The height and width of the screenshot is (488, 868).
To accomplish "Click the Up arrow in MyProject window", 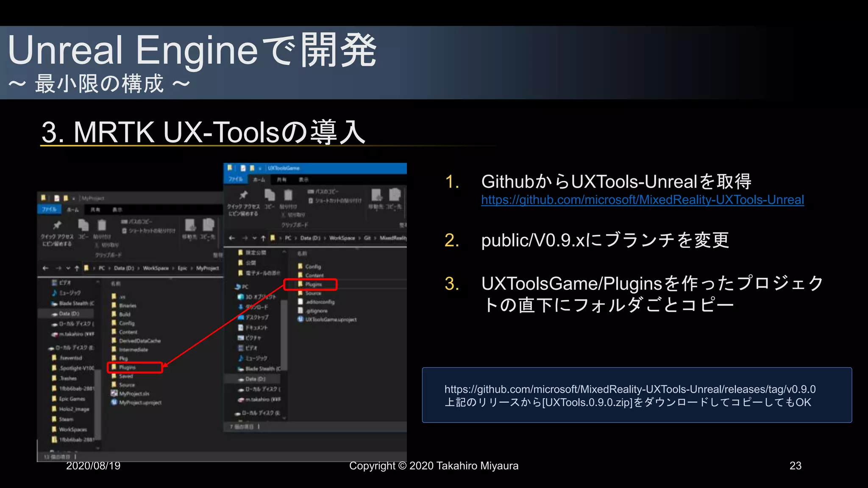I will click(77, 268).
